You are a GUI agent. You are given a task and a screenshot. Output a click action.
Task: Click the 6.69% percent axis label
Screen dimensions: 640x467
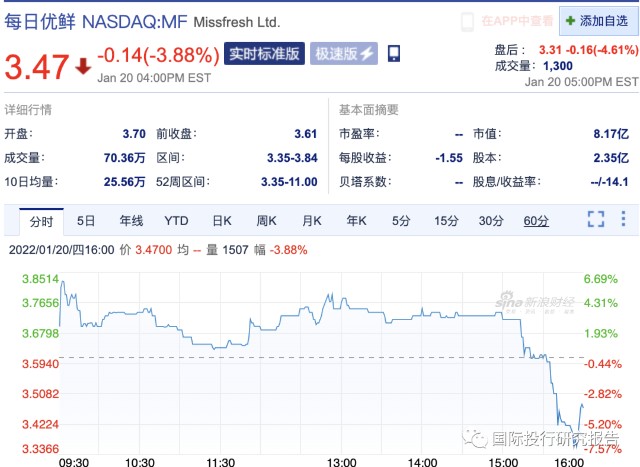[601, 279]
